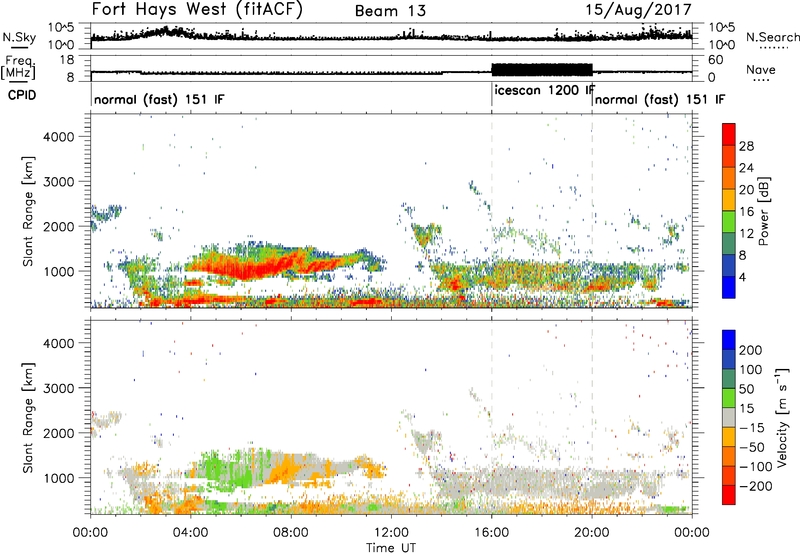Click the "N.Search" legend label
The width and height of the screenshot is (800, 554).
pyautogui.click(x=772, y=37)
